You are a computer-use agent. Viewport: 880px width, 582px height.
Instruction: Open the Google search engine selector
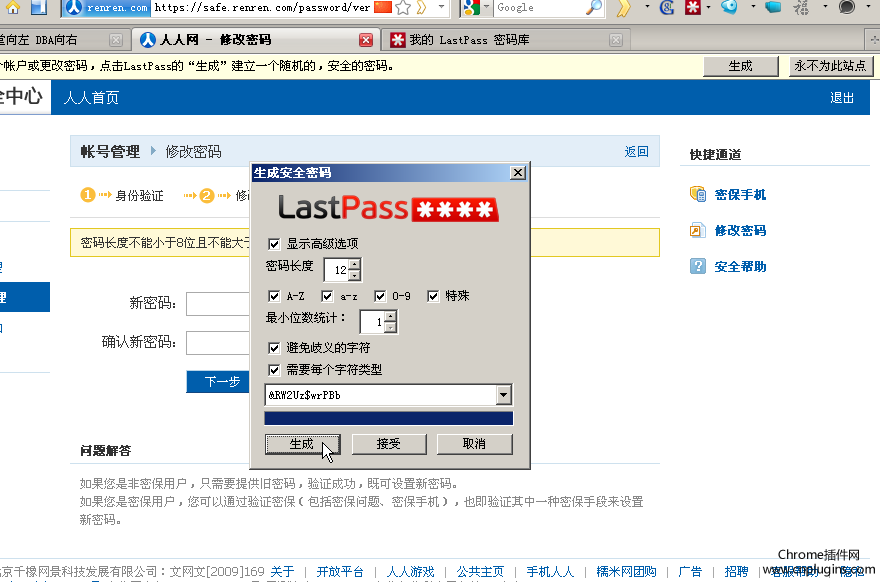coord(476,7)
